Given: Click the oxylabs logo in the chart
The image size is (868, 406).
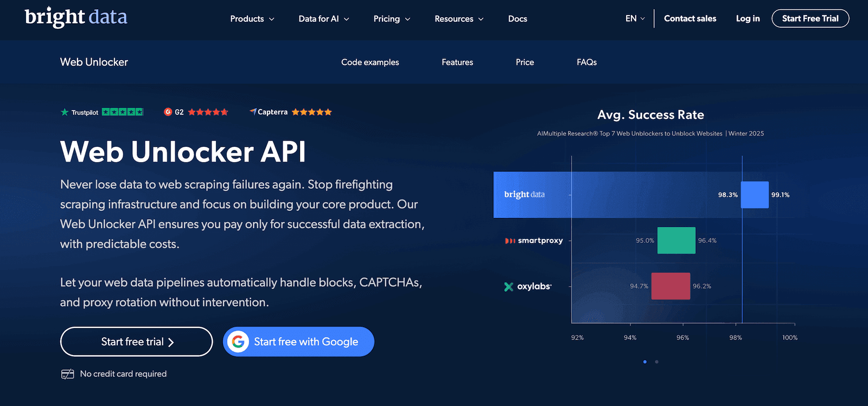Looking at the screenshot, I should (x=528, y=286).
